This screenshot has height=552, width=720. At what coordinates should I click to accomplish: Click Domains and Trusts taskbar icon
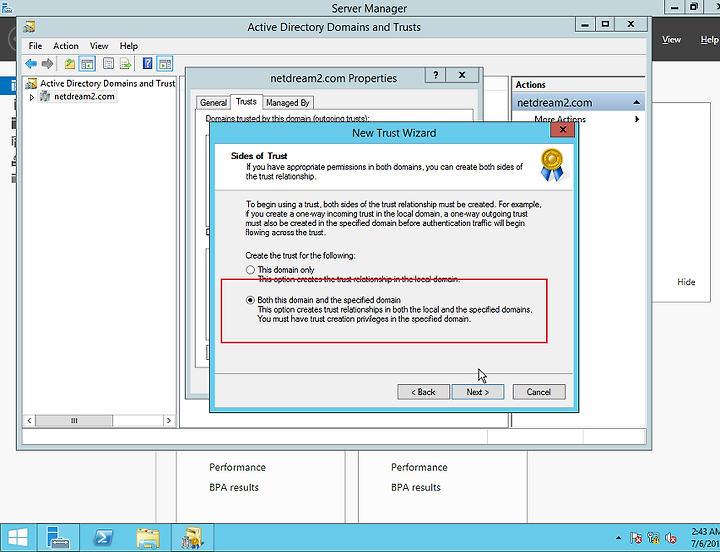pyautogui.click(x=192, y=537)
